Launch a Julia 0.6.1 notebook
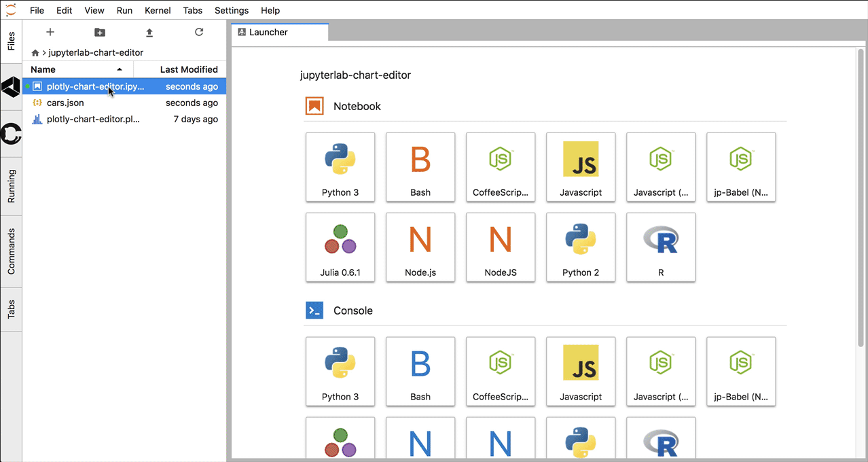868x462 pixels. pos(340,247)
